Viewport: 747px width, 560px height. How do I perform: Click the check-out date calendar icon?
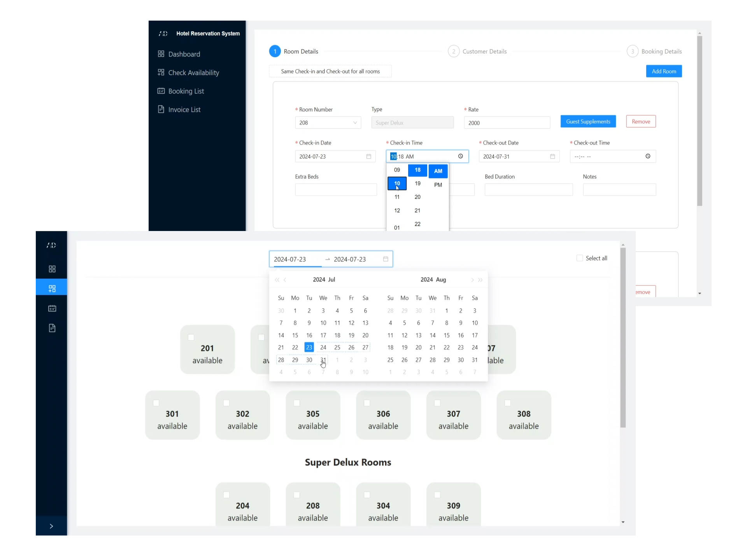(x=552, y=156)
